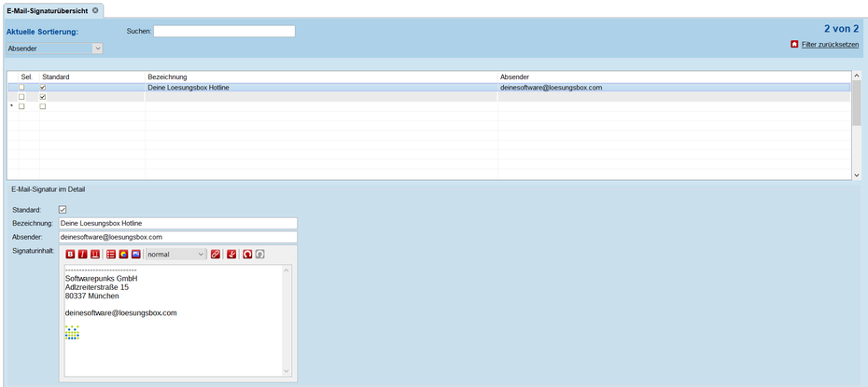Tick Sel. checkbox in the asterisk new-entry row
Image resolution: width=868 pixels, height=387 pixels.
(x=21, y=106)
